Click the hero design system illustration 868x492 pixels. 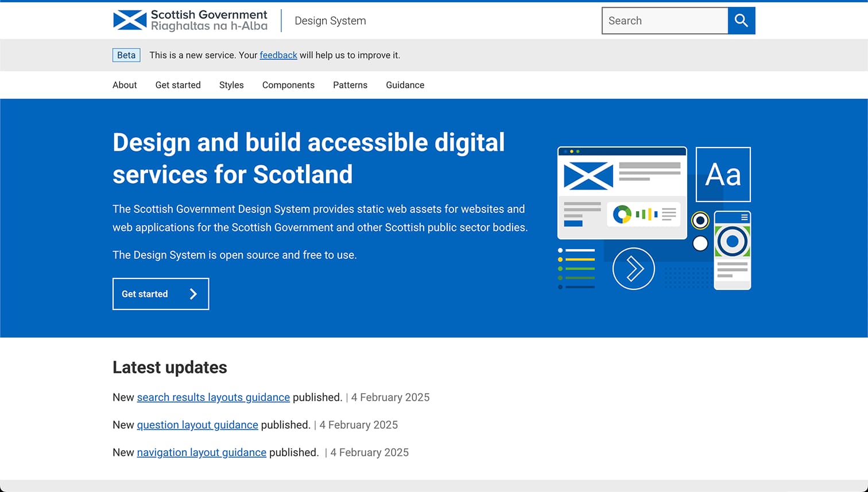click(x=654, y=218)
